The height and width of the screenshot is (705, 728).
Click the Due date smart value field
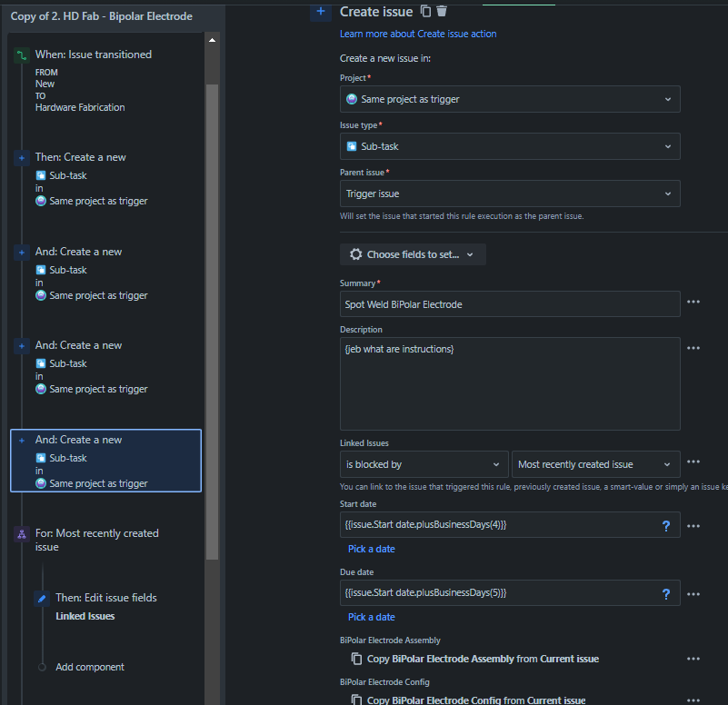click(510, 593)
